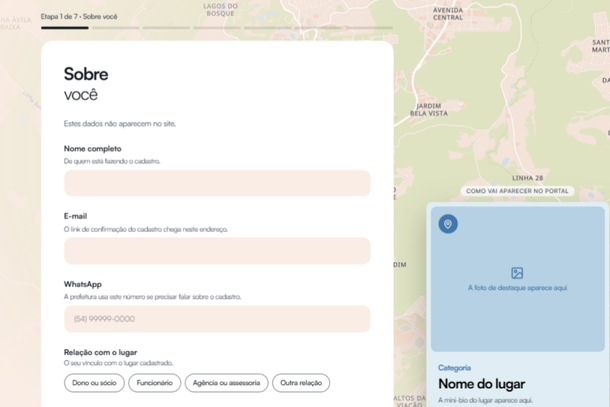This screenshot has width=610, height=407.
Task: Click 'A mini-bio do lugar aparece aqui.' text
Action: tap(485, 400)
